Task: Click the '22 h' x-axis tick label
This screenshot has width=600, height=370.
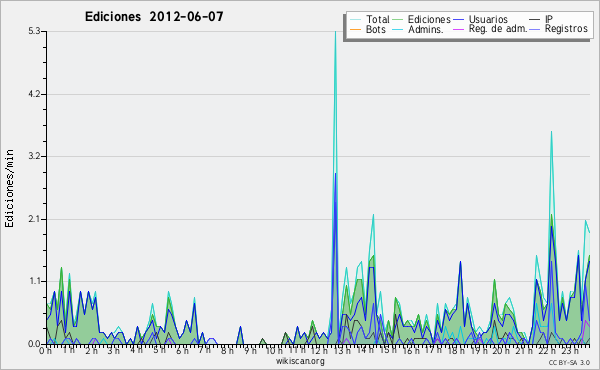Action: 547,350
